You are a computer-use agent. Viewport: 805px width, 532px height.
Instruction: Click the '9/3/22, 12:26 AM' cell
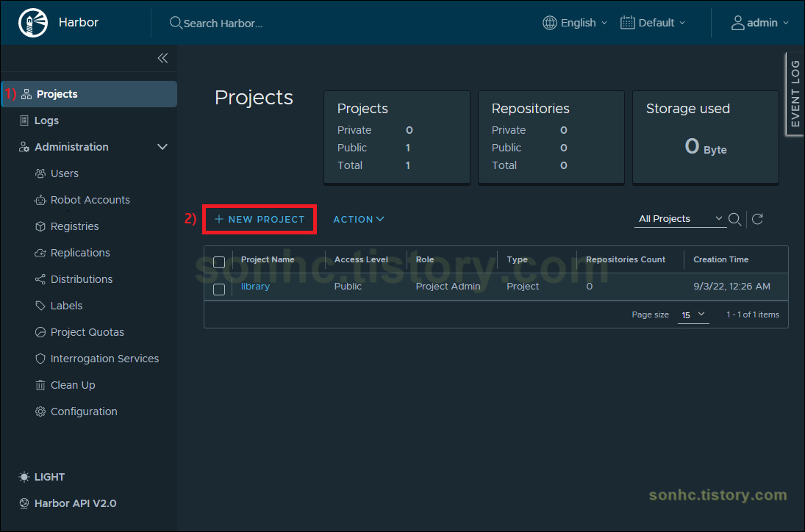(x=731, y=287)
